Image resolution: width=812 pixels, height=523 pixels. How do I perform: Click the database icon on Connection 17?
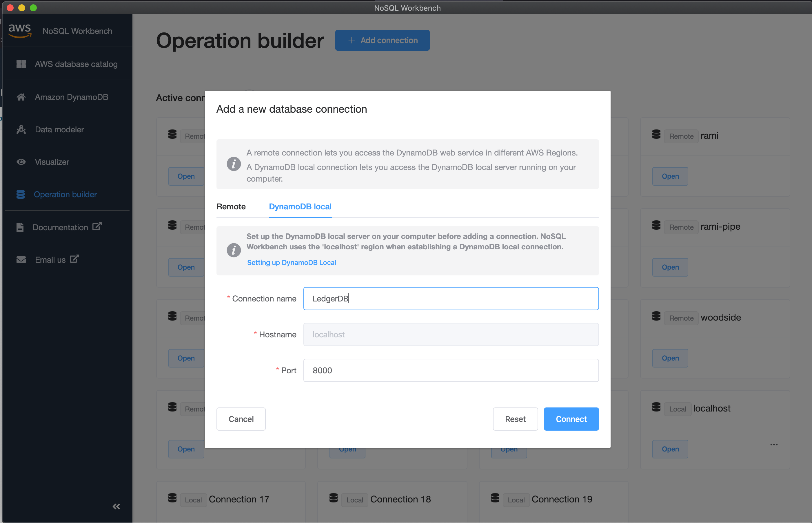[172, 498]
